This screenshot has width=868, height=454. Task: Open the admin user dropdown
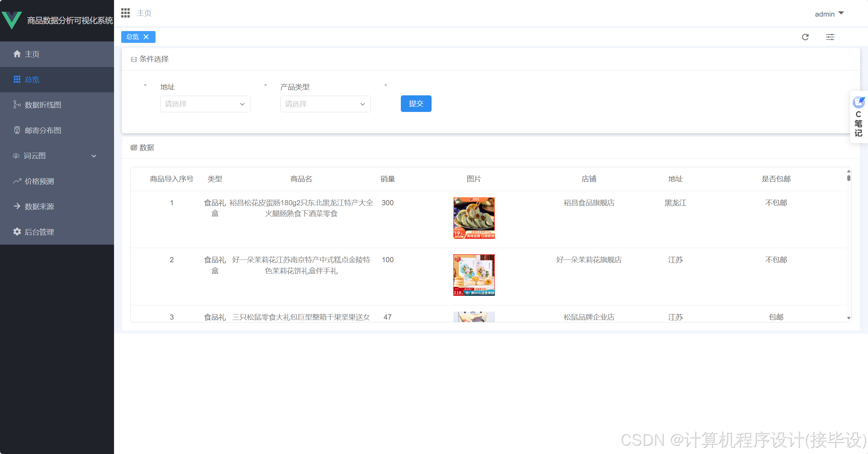click(829, 14)
